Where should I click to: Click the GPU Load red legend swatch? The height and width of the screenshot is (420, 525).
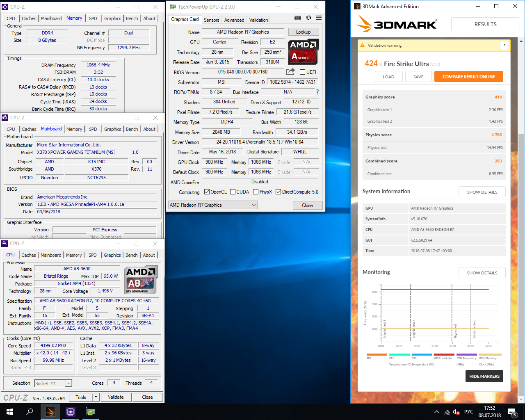[x=444, y=354]
